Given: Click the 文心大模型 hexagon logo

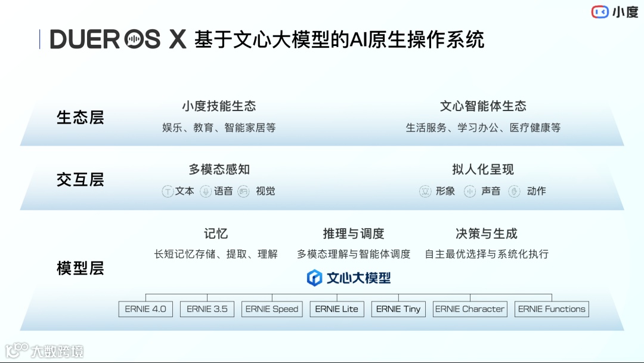Looking at the screenshot, I should (x=315, y=278).
